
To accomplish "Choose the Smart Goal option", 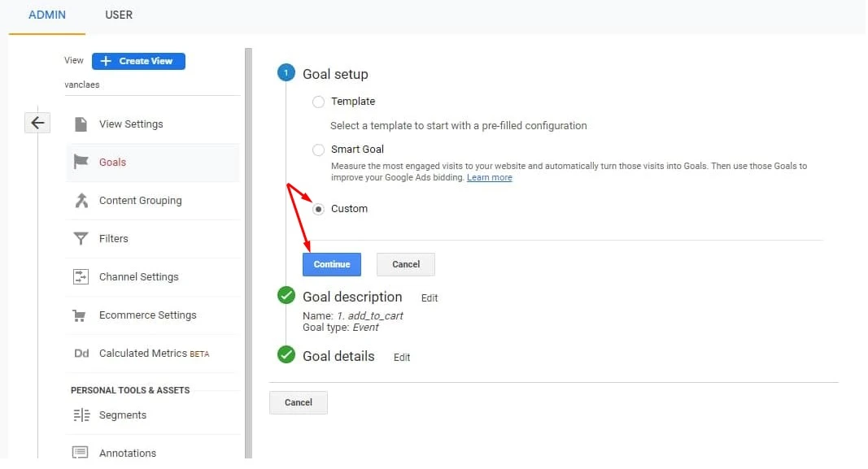I will [318, 149].
